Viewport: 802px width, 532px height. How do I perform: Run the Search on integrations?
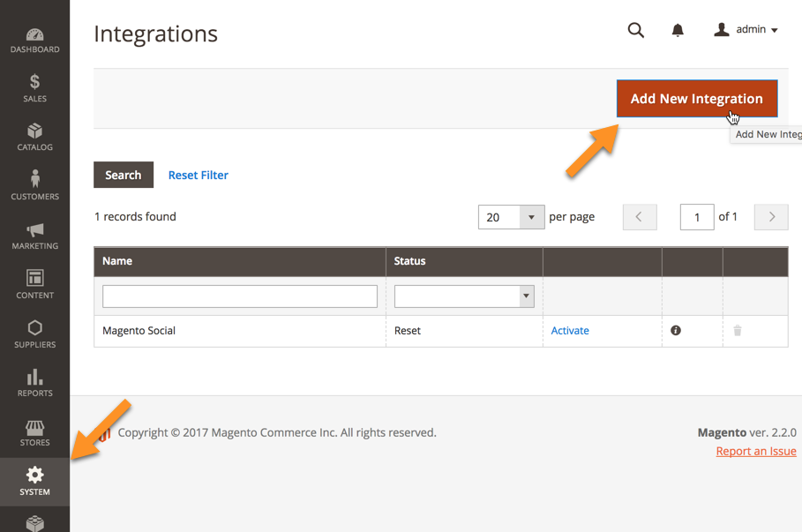[x=123, y=175]
